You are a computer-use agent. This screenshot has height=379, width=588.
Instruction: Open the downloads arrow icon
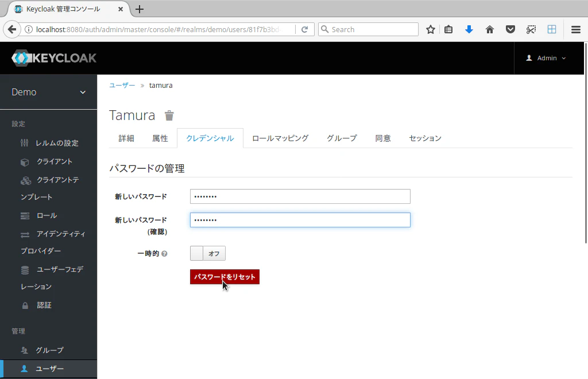(469, 29)
